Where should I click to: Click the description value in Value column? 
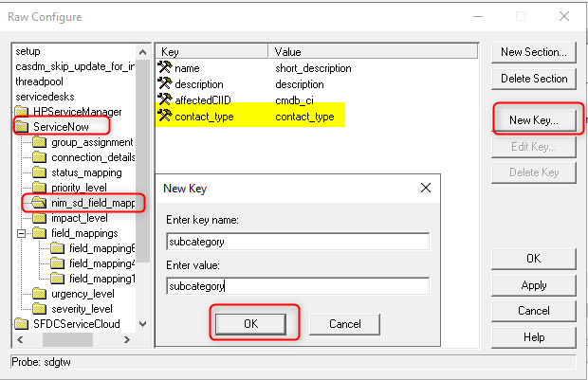pyautogui.click(x=300, y=84)
